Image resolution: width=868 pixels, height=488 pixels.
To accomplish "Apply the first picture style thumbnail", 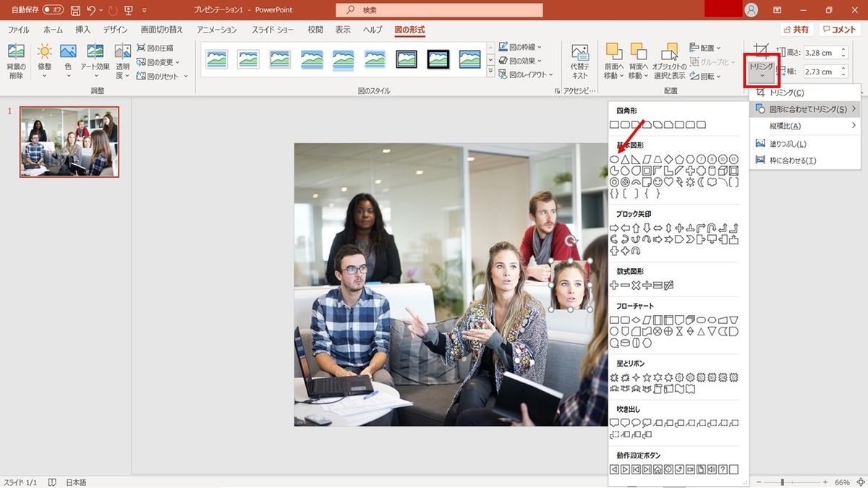I will (217, 59).
